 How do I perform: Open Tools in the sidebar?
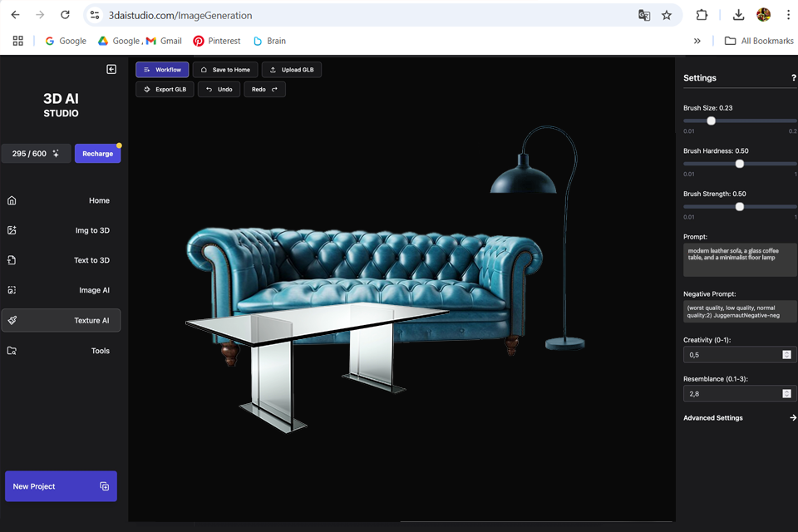tap(61, 351)
